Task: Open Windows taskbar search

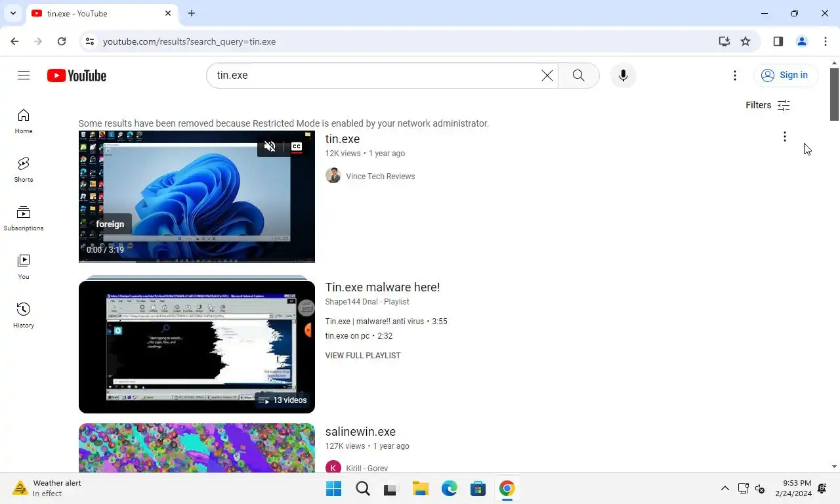Action: coord(362,489)
